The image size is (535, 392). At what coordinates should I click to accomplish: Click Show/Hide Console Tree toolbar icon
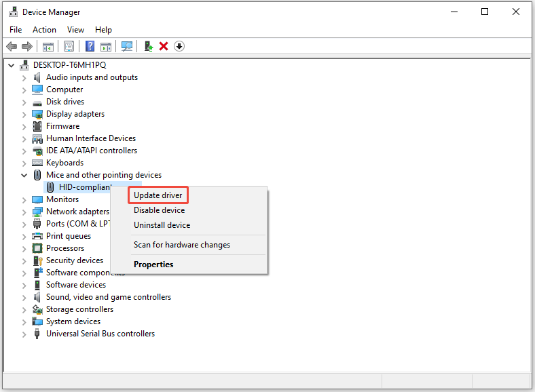pyautogui.click(x=48, y=46)
